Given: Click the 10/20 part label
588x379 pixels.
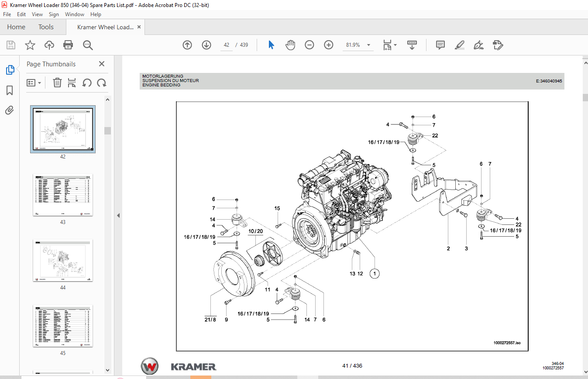Looking at the screenshot, I should tap(256, 231).
